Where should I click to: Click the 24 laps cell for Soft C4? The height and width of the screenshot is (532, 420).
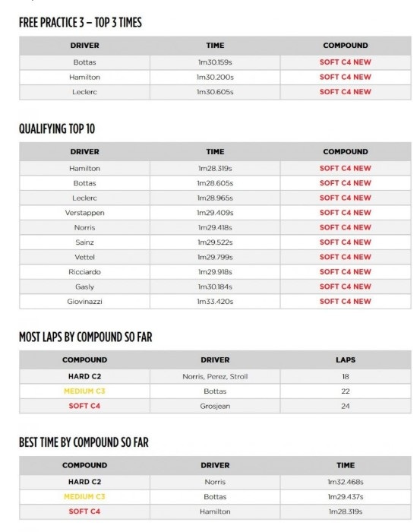click(346, 406)
